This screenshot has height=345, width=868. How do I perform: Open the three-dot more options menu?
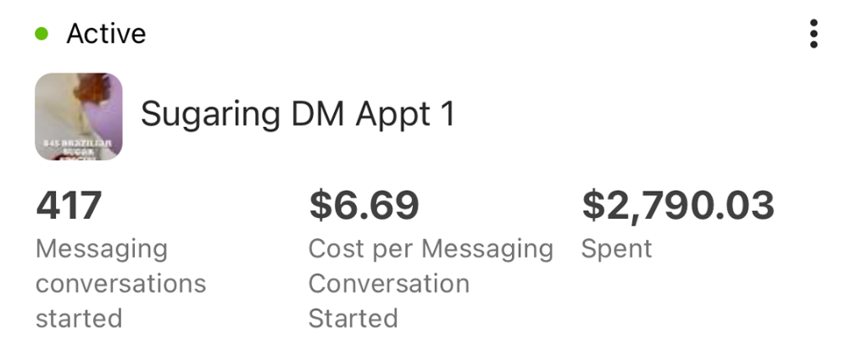814,34
